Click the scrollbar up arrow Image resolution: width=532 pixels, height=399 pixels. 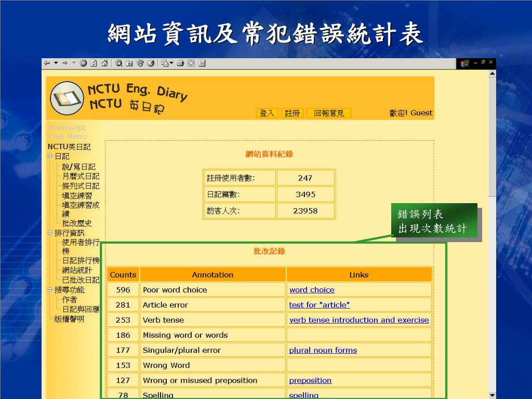[x=493, y=73]
